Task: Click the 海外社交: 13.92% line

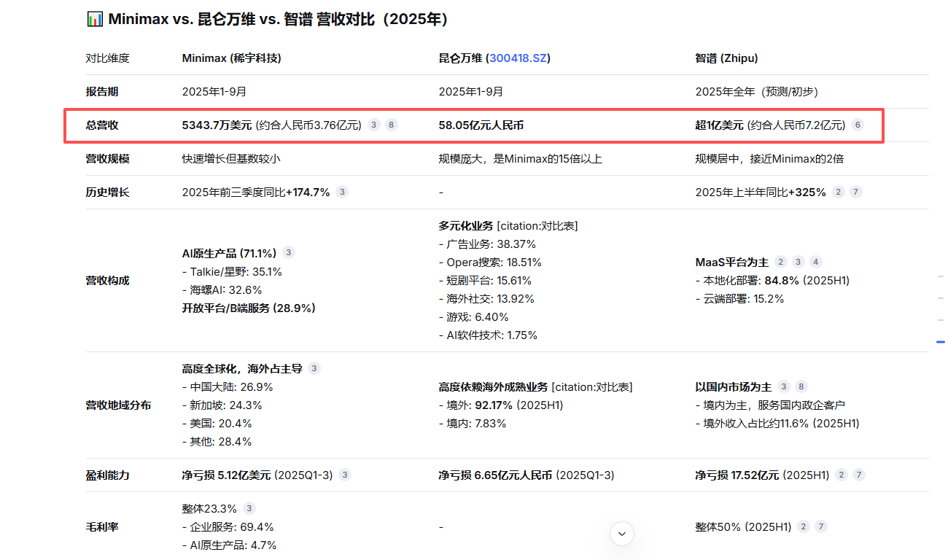Action: tap(486, 298)
